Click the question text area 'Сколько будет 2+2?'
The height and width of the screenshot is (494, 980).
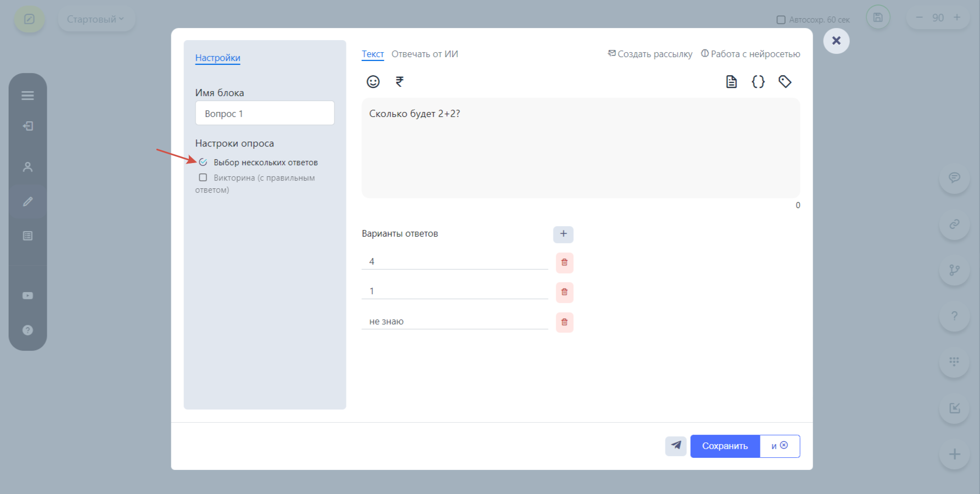point(581,148)
